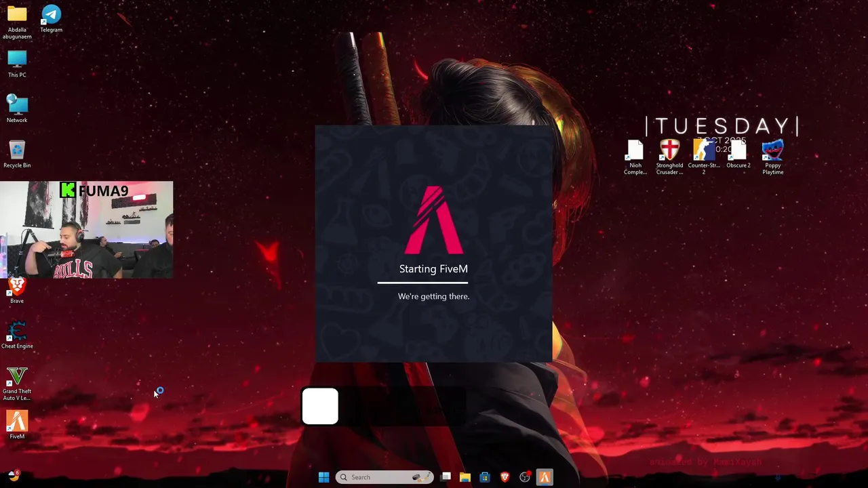Click the TUESDAY day widget
Image resolution: width=868 pixels, height=488 pixels.
tap(722, 126)
